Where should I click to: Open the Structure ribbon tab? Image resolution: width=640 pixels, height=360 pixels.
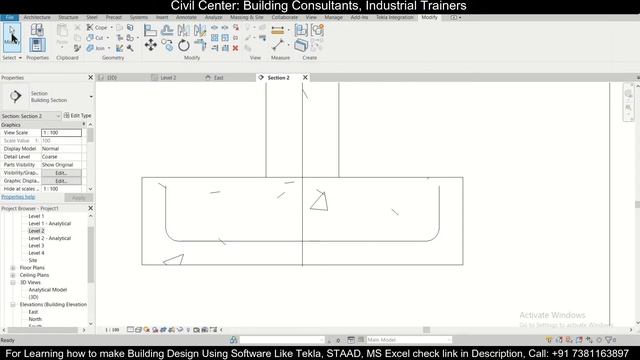point(68,18)
